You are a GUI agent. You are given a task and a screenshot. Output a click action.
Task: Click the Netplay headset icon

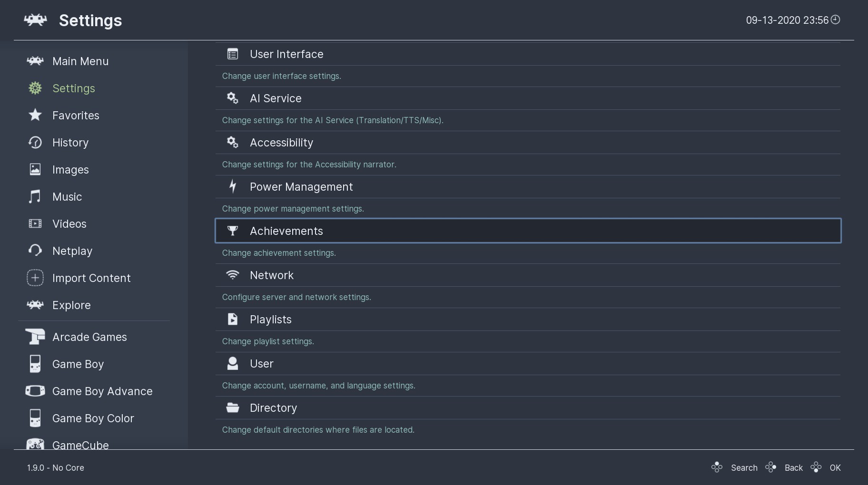(x=35, y=251)
